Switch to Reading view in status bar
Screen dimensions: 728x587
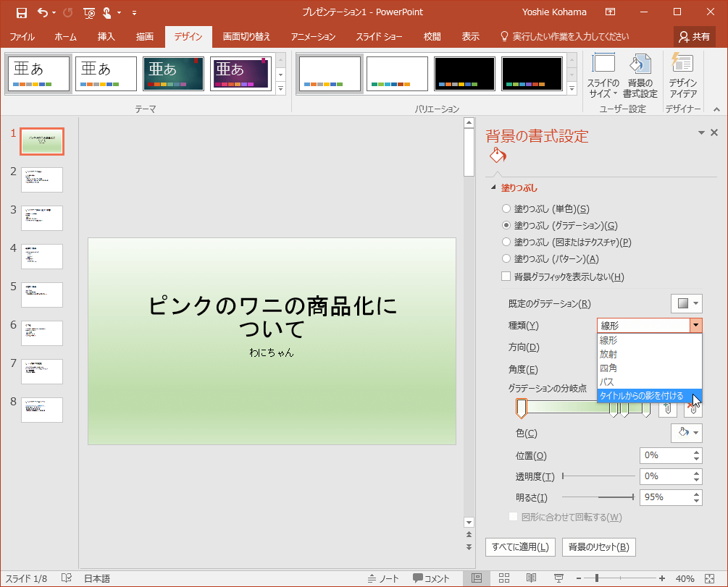point(531,578)
